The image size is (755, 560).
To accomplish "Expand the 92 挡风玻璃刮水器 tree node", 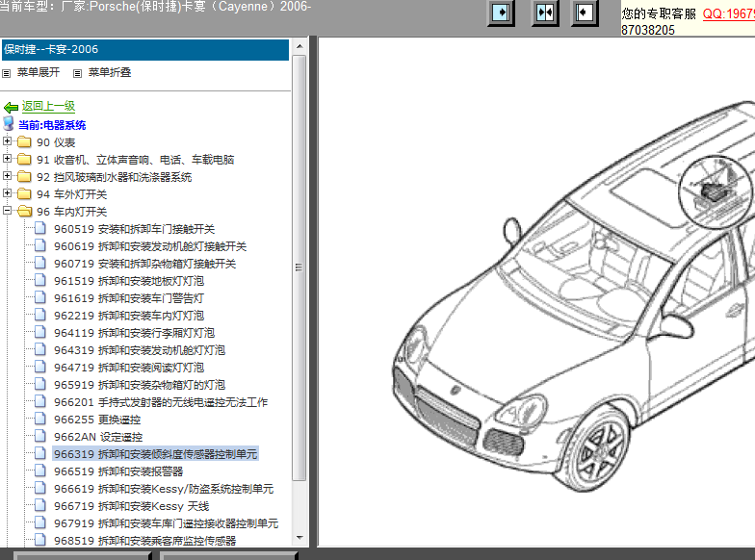I will pos(7,175).
